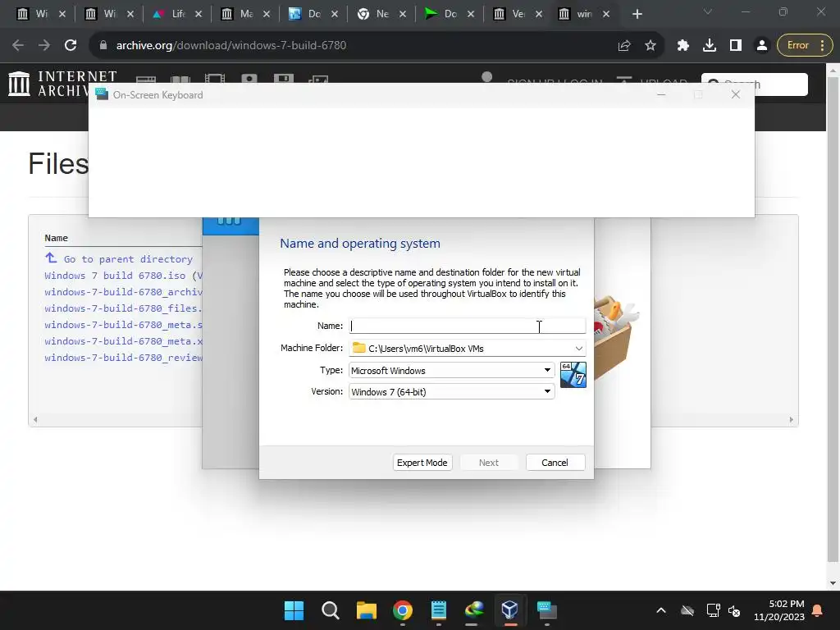
Task: Open windows-7-build-6780_archive link
Action: pos(123,292)
